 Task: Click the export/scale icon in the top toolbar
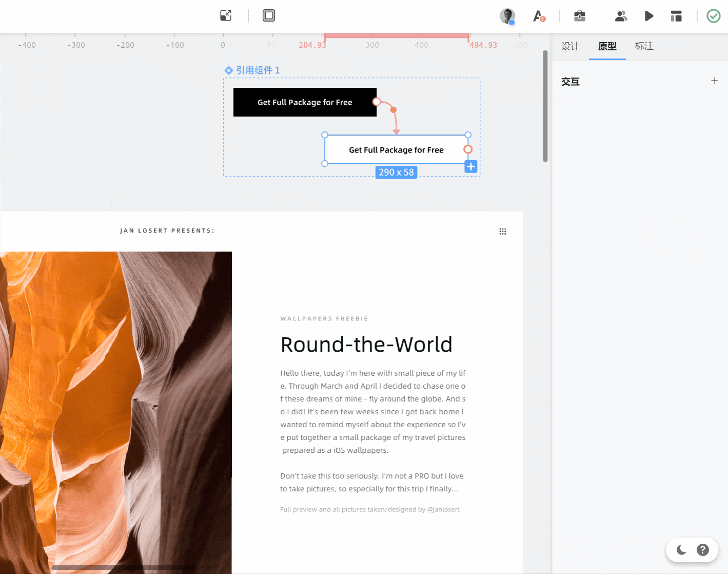pyautogui.click(x=226, y=15)
